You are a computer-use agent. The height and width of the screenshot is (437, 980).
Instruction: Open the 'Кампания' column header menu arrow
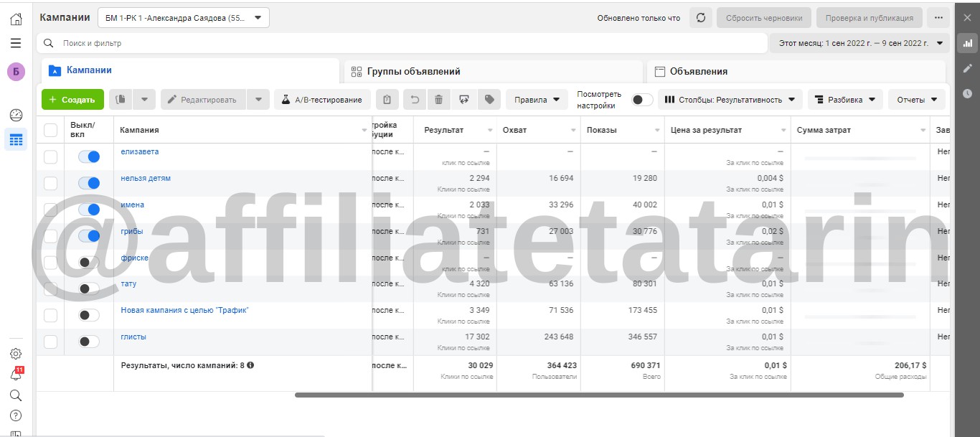pyautogui.click(x=364, y=131)
